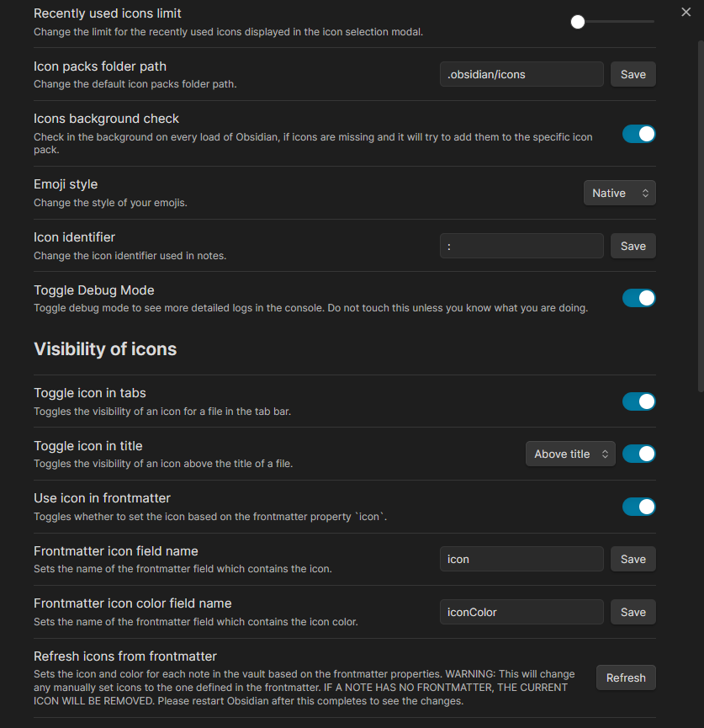Select the icon identifier text box
The height and width of the screenshot is (728, 704).
(x=521, y=246)
